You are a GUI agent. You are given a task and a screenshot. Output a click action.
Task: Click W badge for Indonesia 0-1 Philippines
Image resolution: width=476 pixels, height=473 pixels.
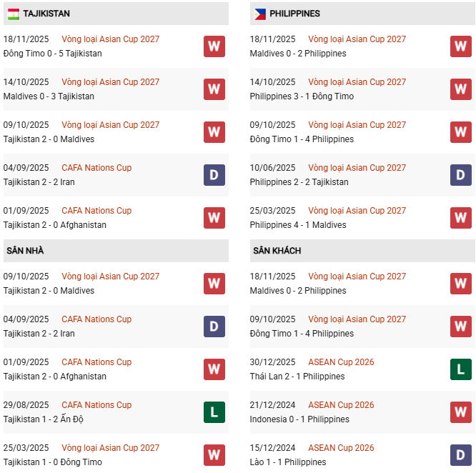pos(460,412)
